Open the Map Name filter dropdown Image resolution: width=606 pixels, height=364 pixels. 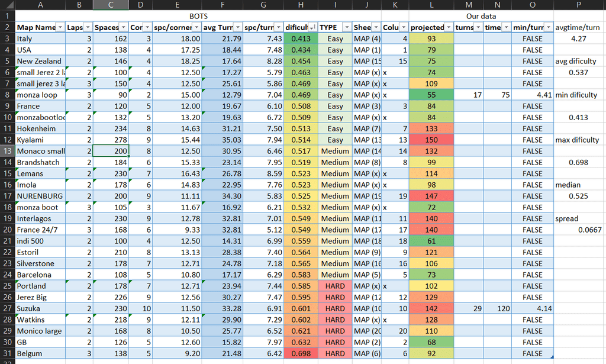pos(60,27)
